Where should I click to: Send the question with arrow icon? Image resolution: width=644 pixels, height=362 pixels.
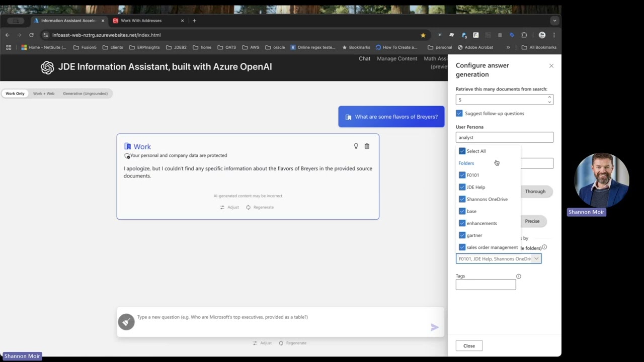(435, 327)
